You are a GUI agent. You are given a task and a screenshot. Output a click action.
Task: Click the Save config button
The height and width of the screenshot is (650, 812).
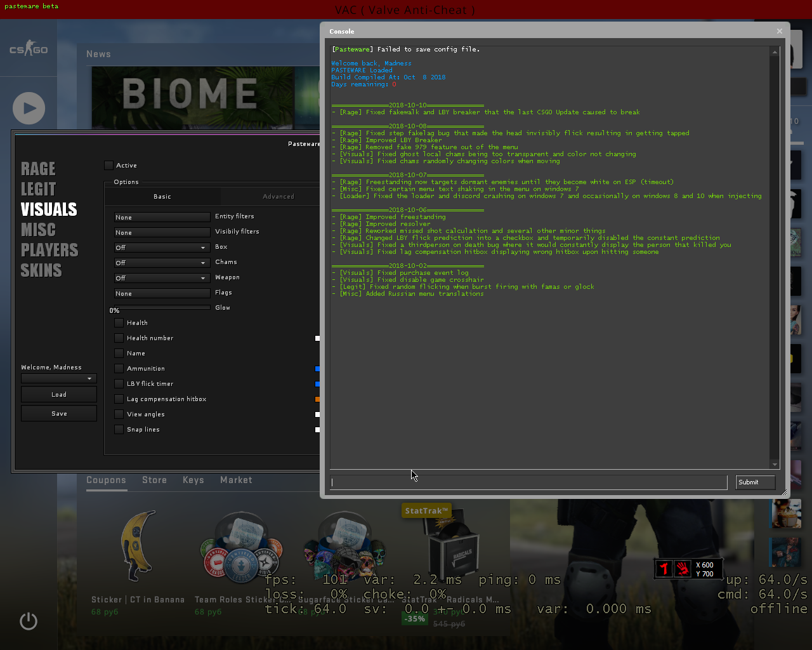pyautogui.click(x=59, y=414)
